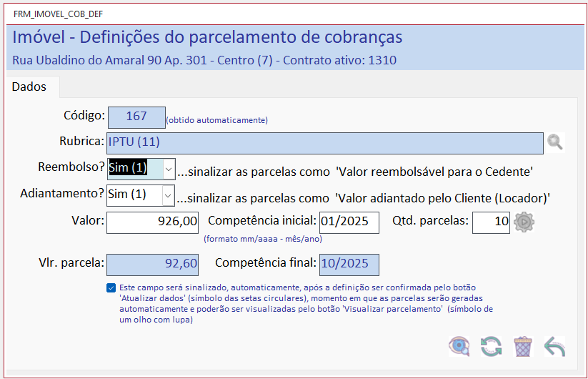Click the 'Reembolso?' label
Image resolution: width=588 pixels, height=379 pixels.
click(x=71, y=167)
